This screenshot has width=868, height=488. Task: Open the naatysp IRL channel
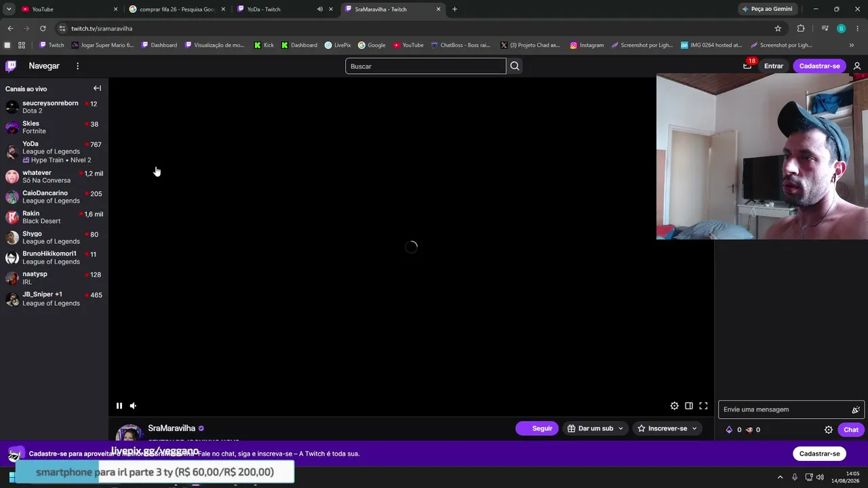point(54,278)
